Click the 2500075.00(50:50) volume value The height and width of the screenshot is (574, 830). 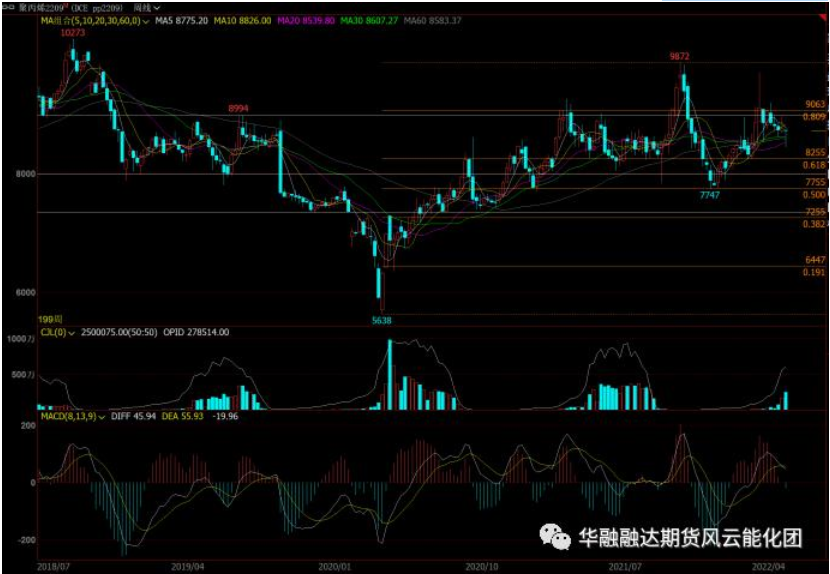(x=119, y=333)
